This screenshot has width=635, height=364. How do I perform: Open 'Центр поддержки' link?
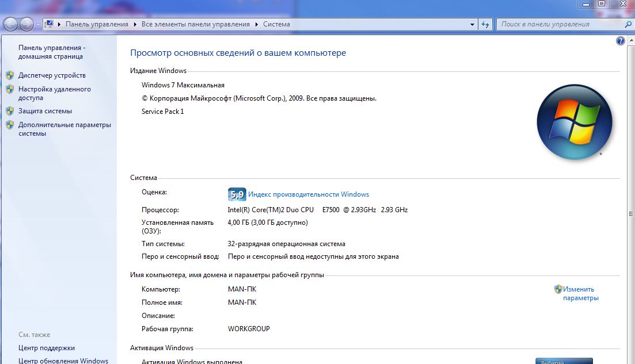point(47,348)
